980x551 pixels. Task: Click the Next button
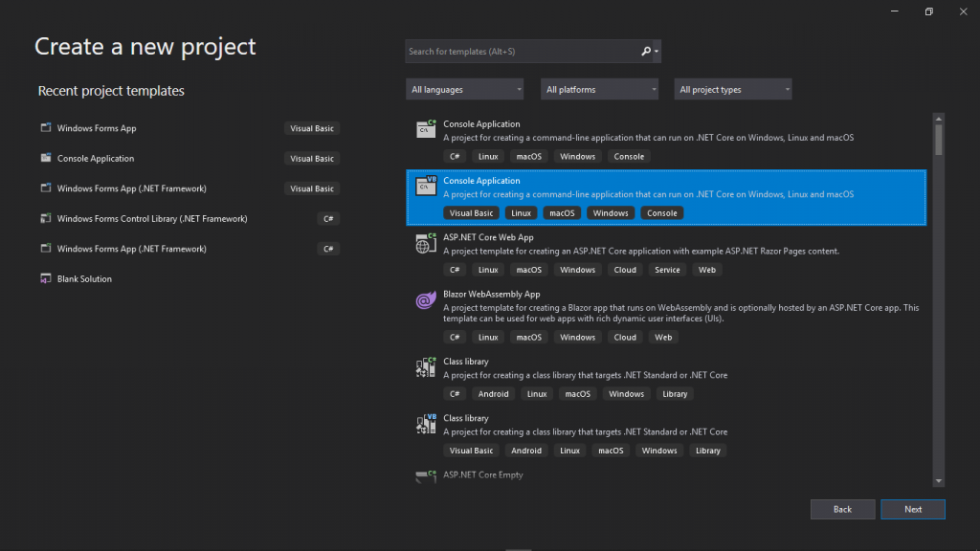pyautogui.click(x=912, y=509)
